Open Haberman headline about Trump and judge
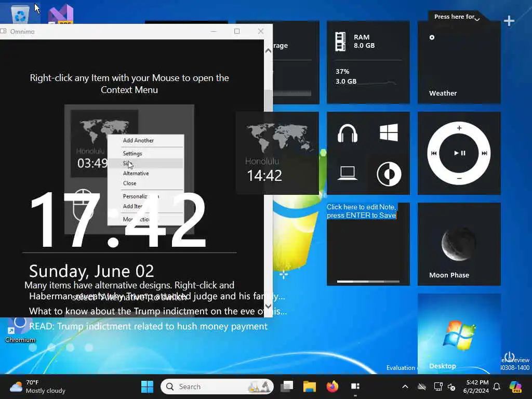532x399 pixels. pyautogui.click(x=157, y=296)
